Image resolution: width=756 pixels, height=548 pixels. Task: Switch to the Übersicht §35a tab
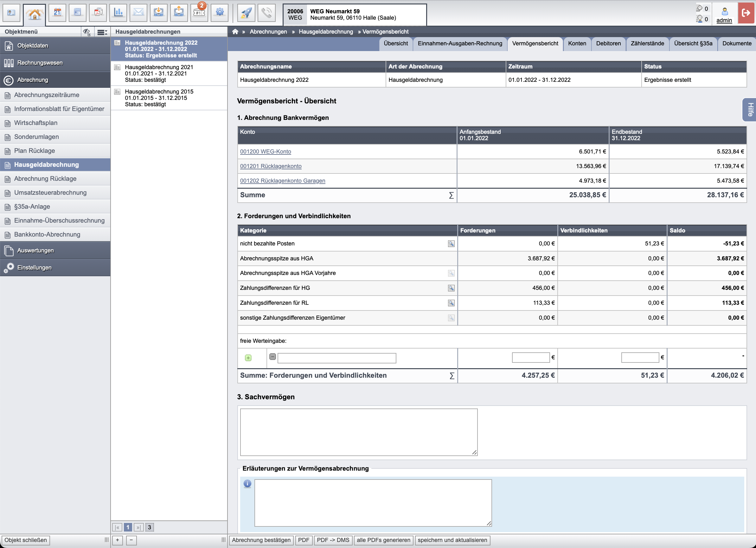(693, 44)
